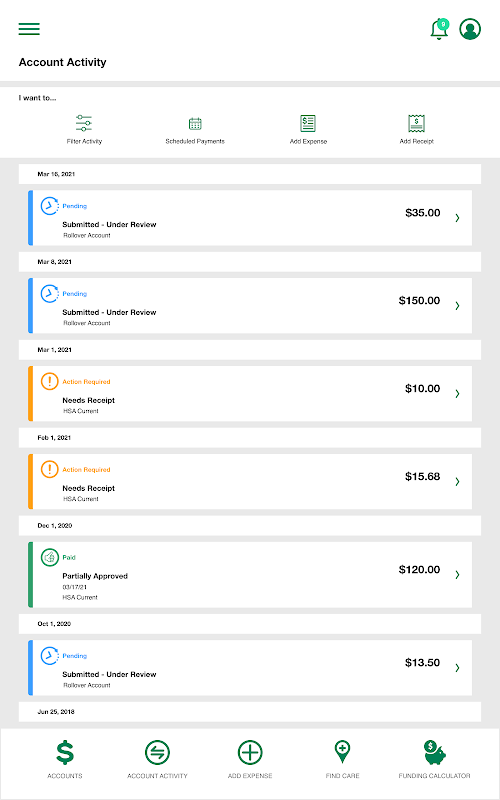Expand the $15.68 Needs Receipt chevron
Screen dimensions: 500x800
tap(457, 482)
